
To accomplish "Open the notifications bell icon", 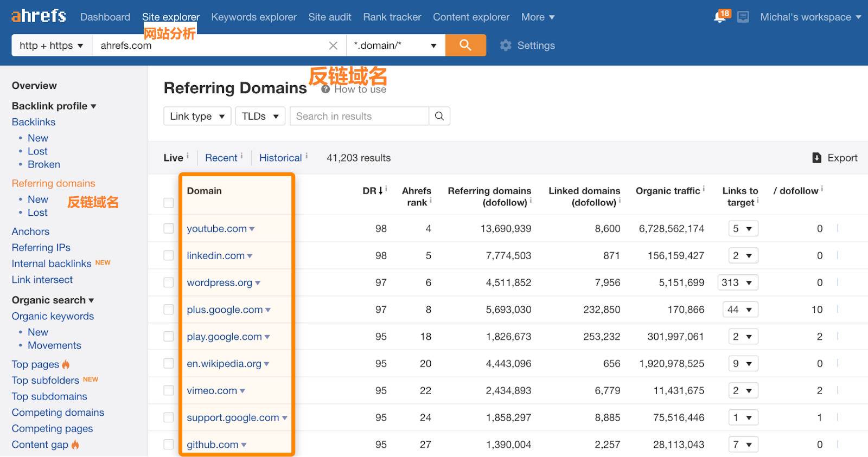I will click(x=720, y=17).
